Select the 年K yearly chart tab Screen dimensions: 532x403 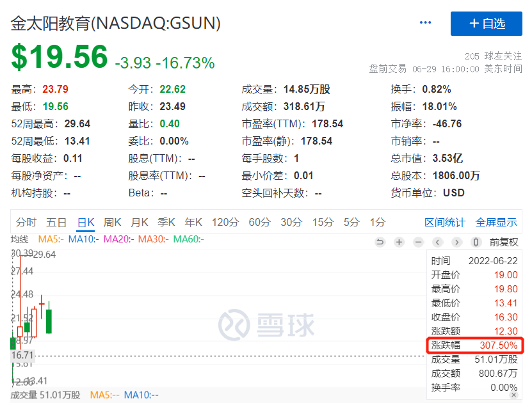pos(193,222)
